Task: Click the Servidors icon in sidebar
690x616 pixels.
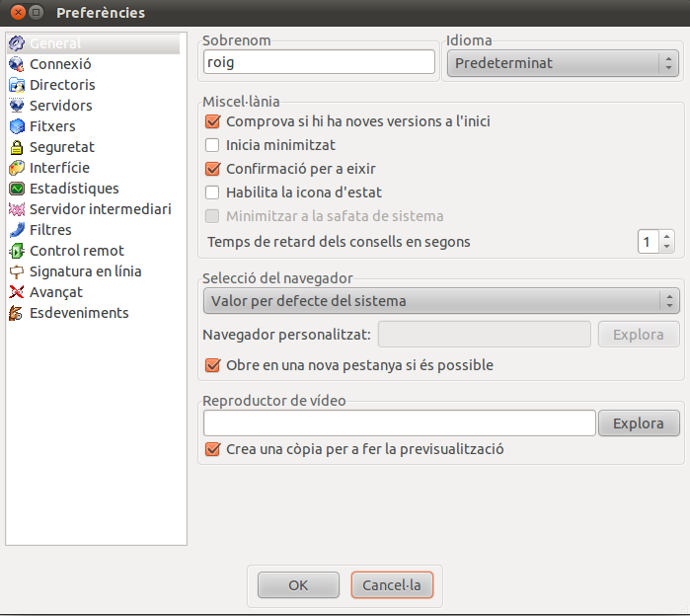Action: click(x=17, y=106)
